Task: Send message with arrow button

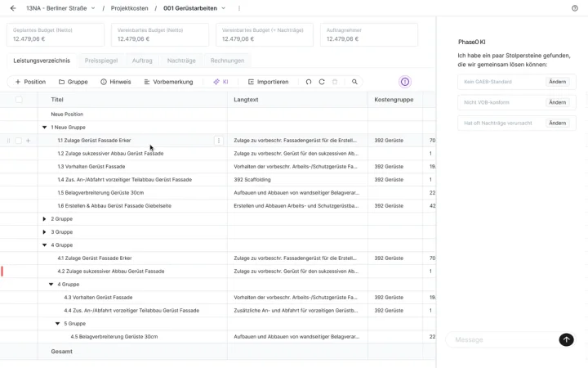Action: (566, 339)
